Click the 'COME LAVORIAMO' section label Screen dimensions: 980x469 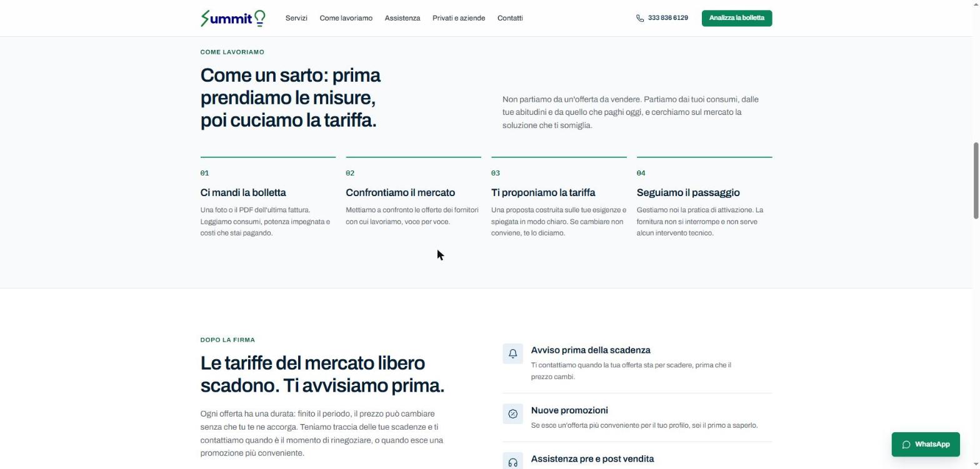pos(232,52)
